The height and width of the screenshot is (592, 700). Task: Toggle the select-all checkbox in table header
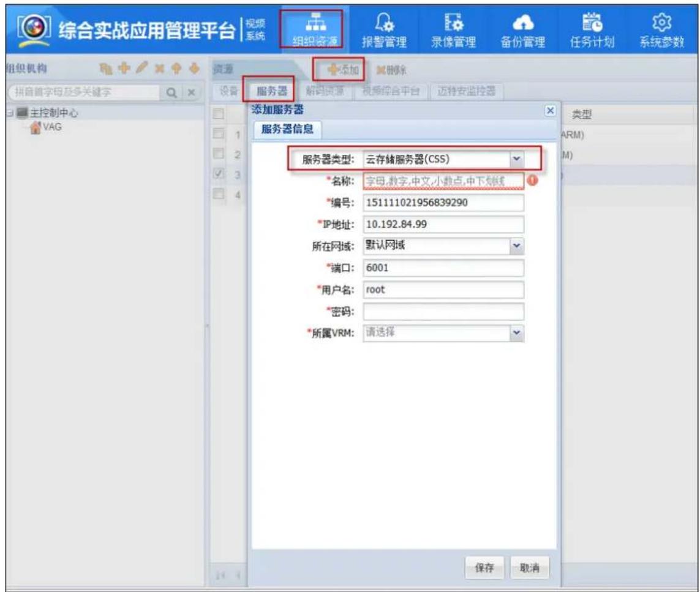coord(218,114)
